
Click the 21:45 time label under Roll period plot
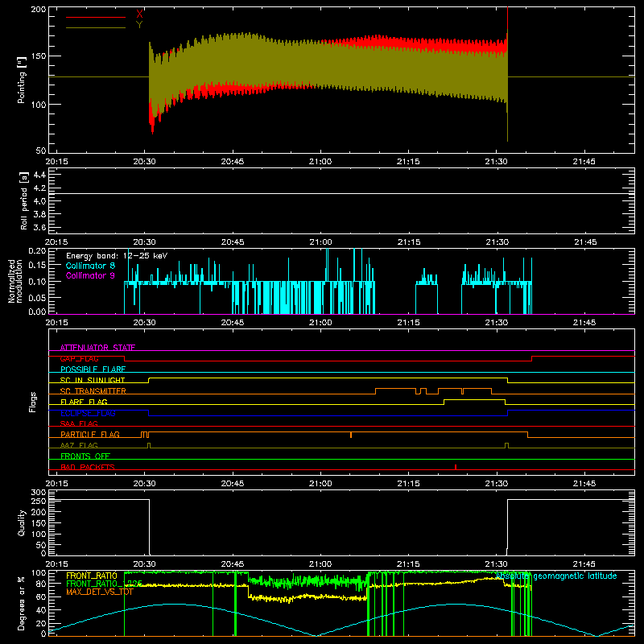point(584,242)
